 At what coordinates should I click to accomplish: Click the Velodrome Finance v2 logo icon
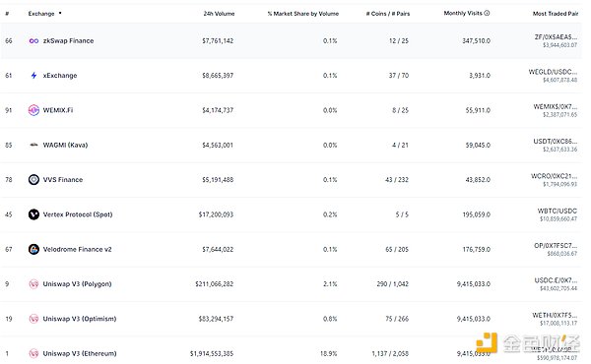[x=33, y=249]
